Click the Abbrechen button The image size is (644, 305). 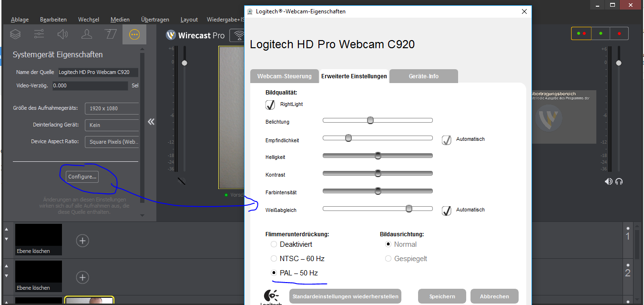[x=494, y=296]
